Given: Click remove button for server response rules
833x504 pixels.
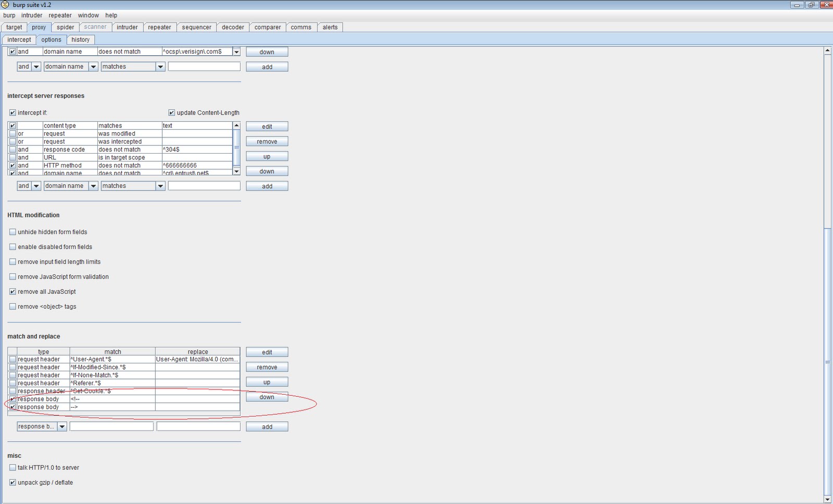Looking at the screenshot, I should [267, 142].
